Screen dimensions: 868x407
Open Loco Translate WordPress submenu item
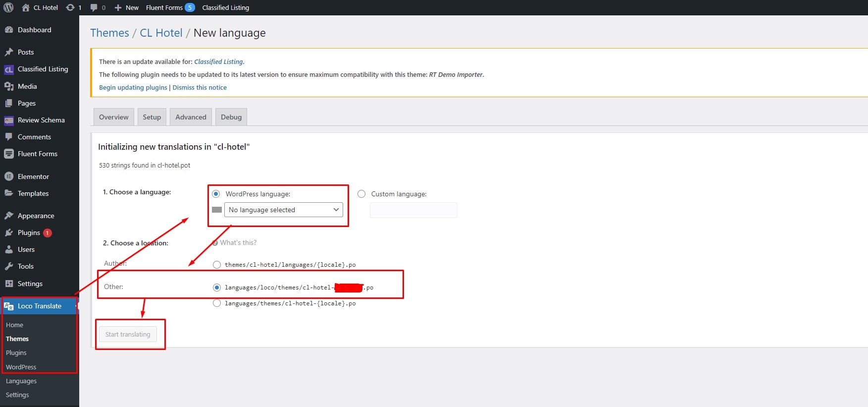[x=21, y=367]
